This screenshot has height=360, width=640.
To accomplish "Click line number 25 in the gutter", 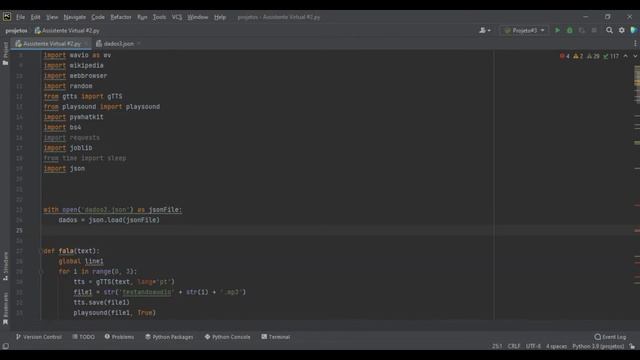I will [19, 231].
